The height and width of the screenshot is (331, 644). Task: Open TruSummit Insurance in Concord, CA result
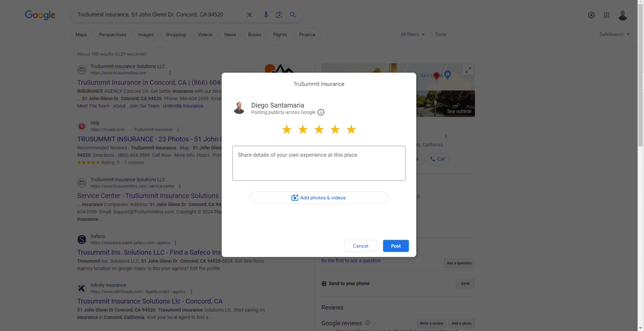[x=149, y=83]
